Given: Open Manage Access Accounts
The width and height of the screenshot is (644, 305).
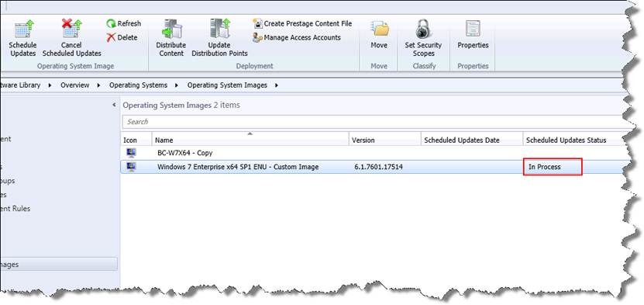Looking at the screenshot, I should point(297,37).
